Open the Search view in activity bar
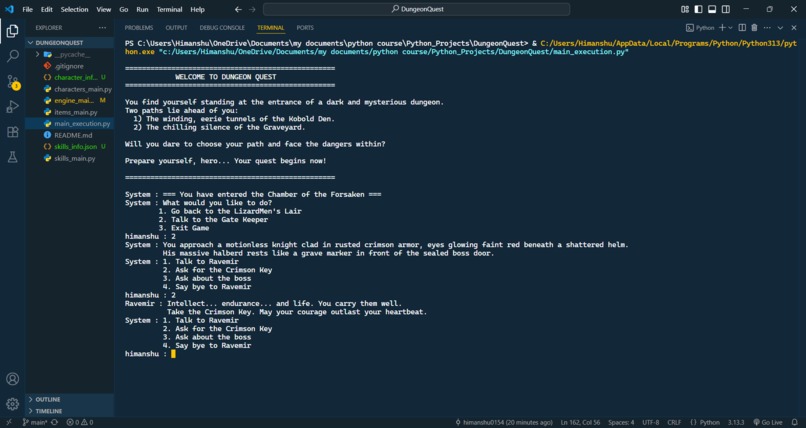Image resolution: width=806 pixels, height=428 pixels. tap(12, 56)
